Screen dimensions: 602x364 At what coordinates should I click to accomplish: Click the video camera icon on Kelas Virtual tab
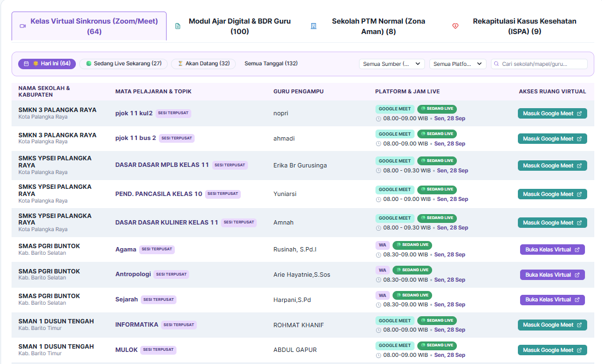(23, 26)
